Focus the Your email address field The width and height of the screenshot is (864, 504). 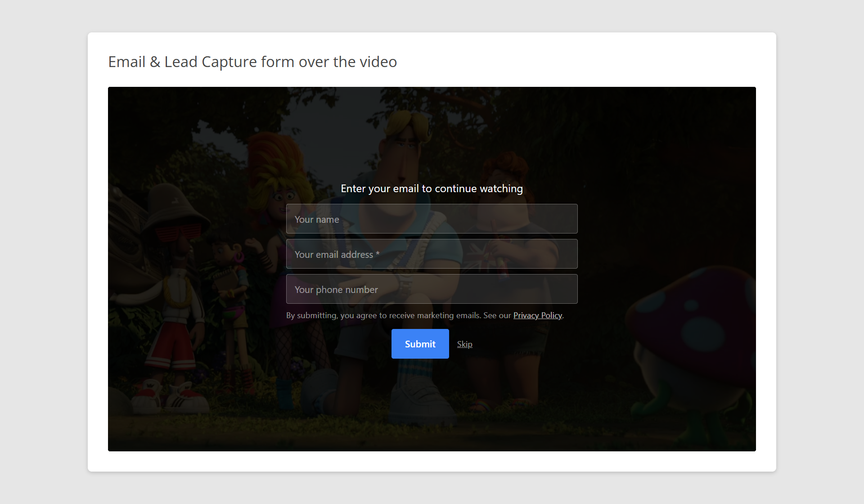tap(432, 254)
